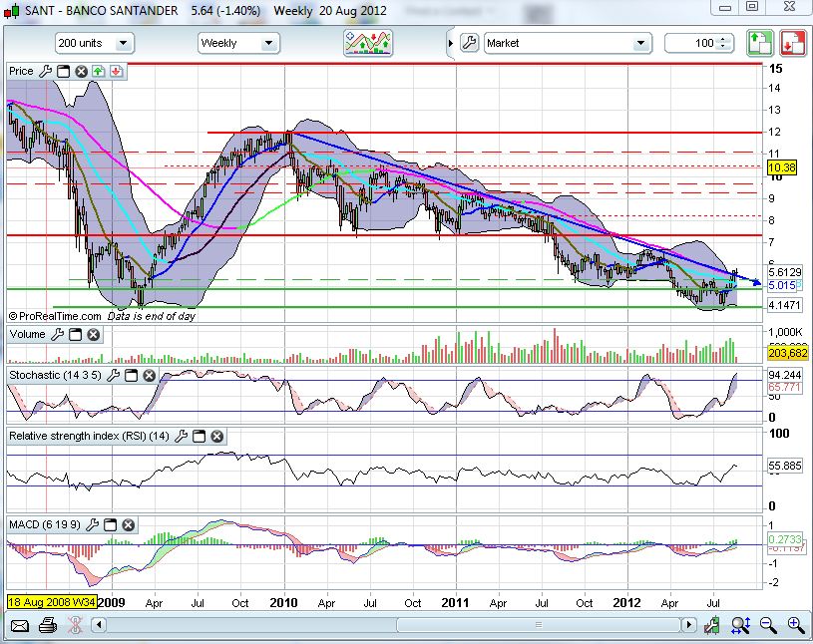Image resolution: width=813 pixels, height=644 pixels.
Task: Open the Weekly timeframe dropdown
Action: point(238,43)
